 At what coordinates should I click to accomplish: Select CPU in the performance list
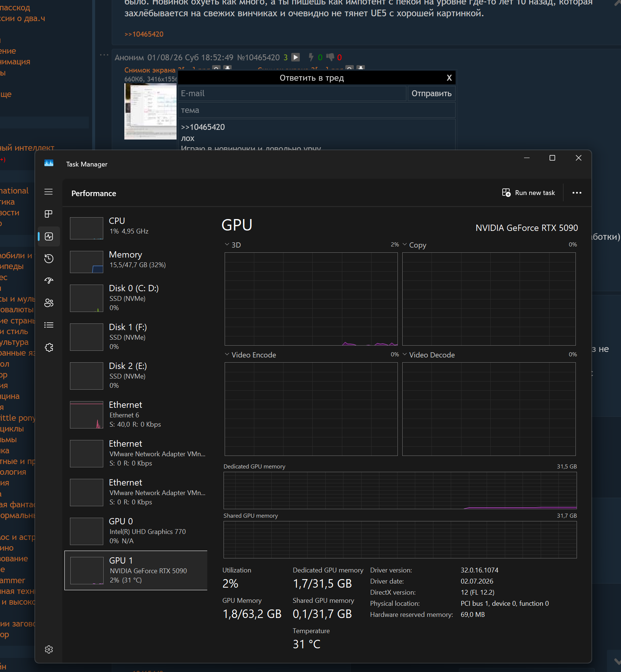136,228
